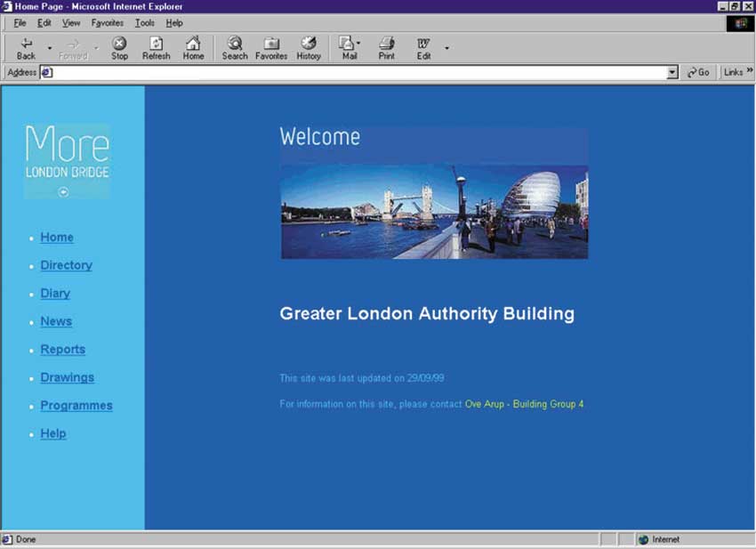
Task: Click the Back toolbar button
Action: point(26,48)
